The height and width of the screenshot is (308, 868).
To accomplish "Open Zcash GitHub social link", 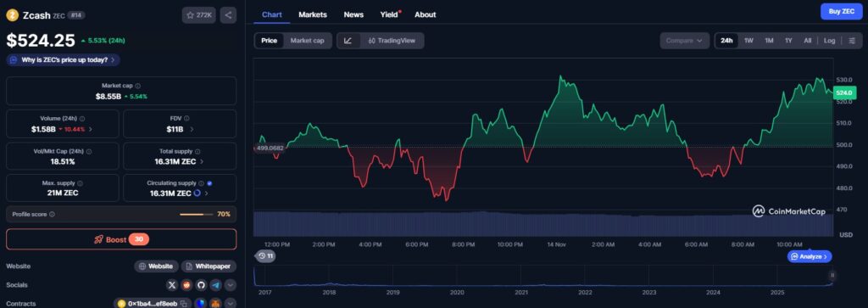I will coord(201,285).
